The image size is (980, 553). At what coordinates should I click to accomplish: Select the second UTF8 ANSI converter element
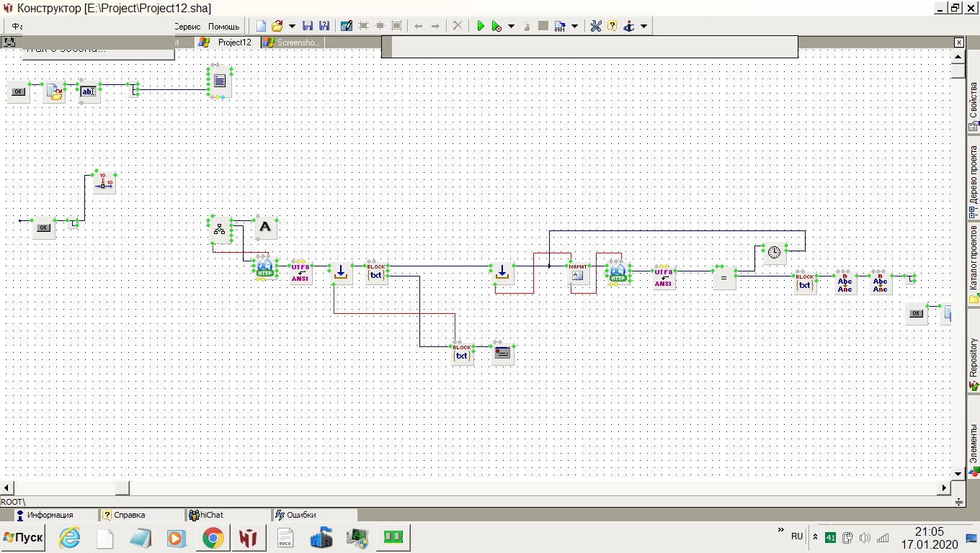click(664, 277)
